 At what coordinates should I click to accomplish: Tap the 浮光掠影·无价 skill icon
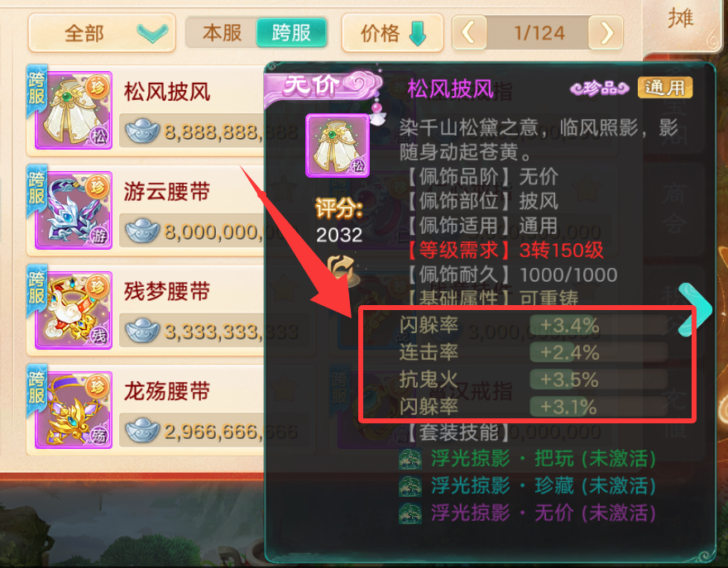pyautogui.click(x=410, y=513)
